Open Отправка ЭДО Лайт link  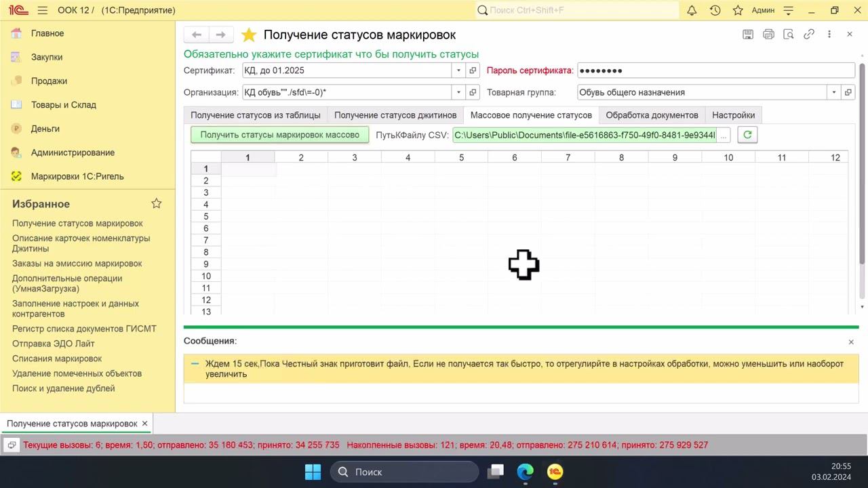[54, 344]
